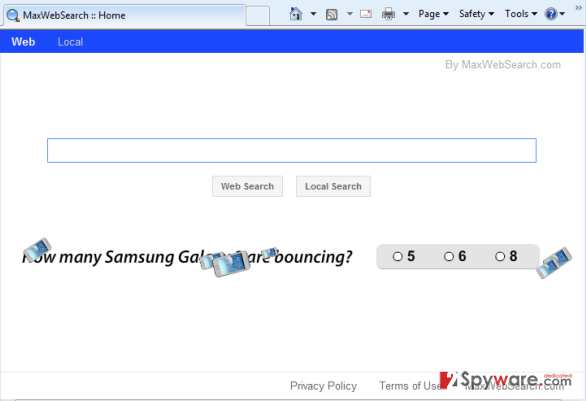
Task: Click the Help question mark icon
Action: tap(551, 14)
